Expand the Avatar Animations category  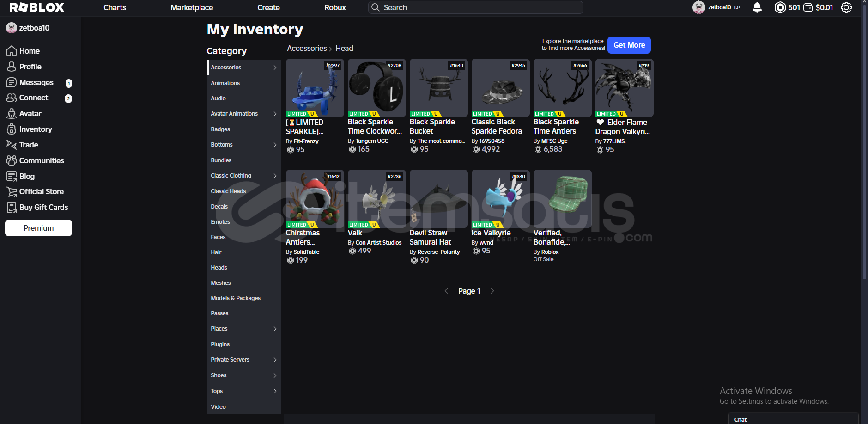coord(275,114)
